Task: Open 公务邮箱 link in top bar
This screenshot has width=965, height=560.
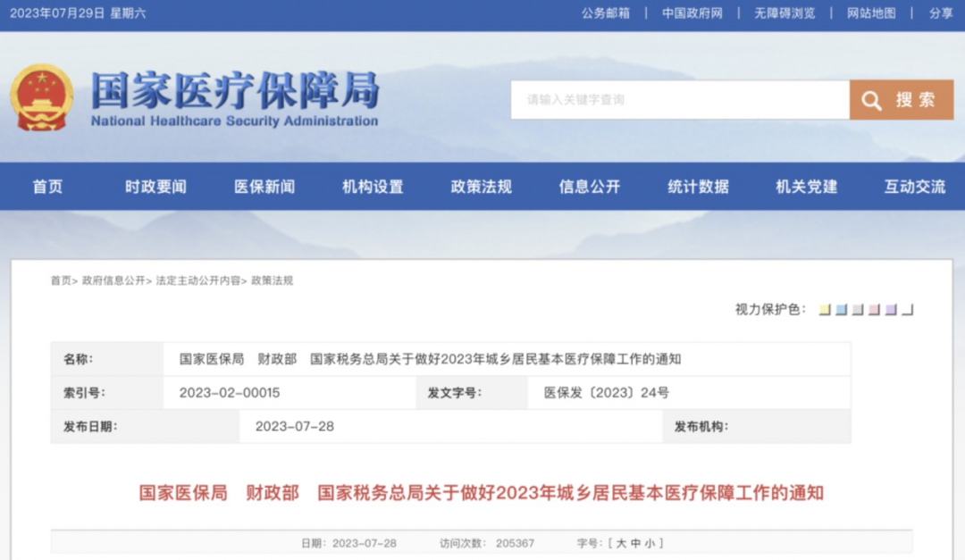Action: [606, 13]
